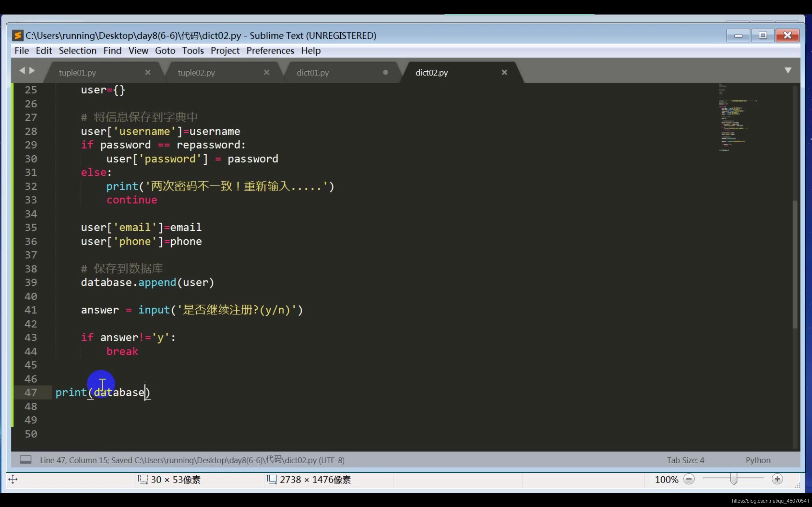Click zoom out minus button
The image size is (812, 507).
click(689, 479)
